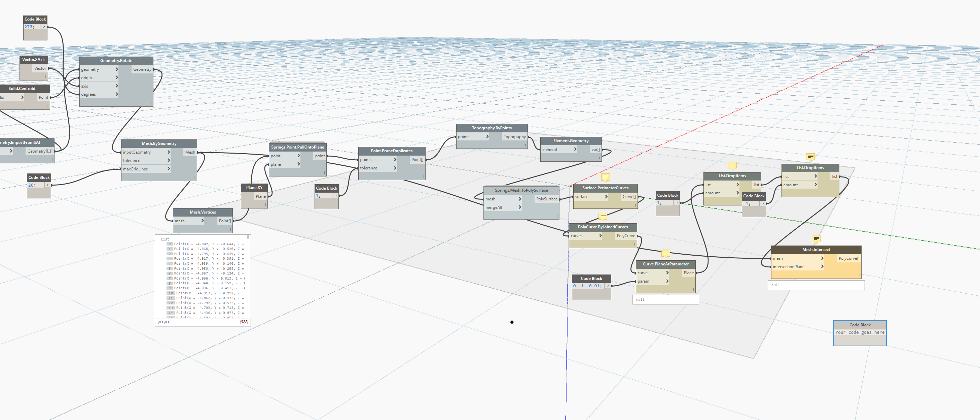Select the Element.Geometry node header
The width and height of the screenshot is (980, 420).
point(570,140)
